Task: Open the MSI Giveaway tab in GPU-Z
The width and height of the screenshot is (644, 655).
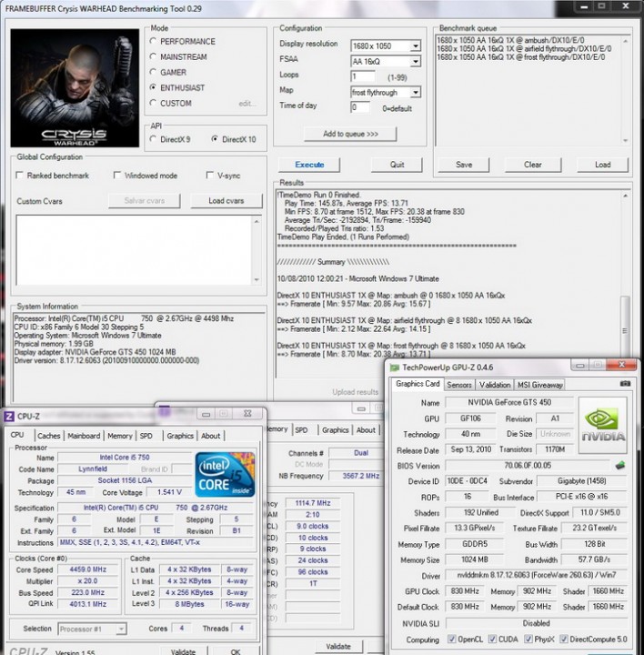Action: click(539, 385)
